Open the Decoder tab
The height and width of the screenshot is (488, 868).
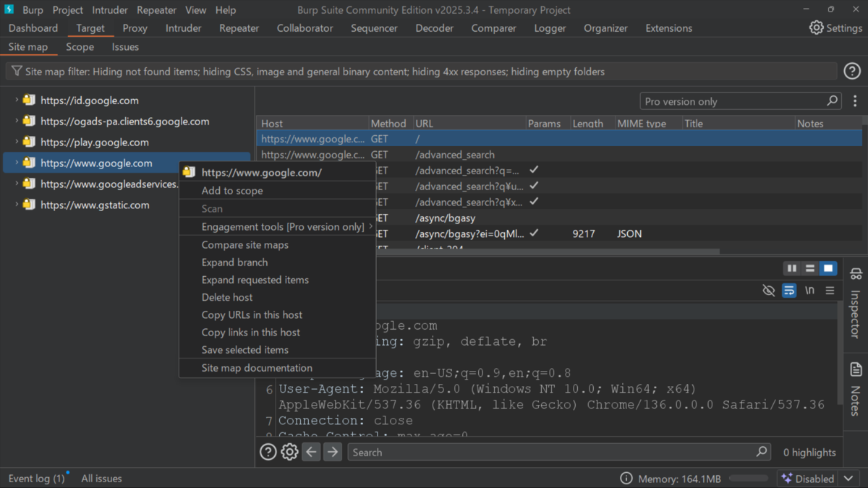pos(434,27)
